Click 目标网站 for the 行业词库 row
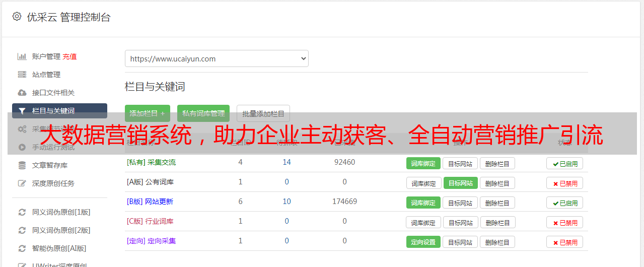 pyautogui.click(x=461, y=222)
